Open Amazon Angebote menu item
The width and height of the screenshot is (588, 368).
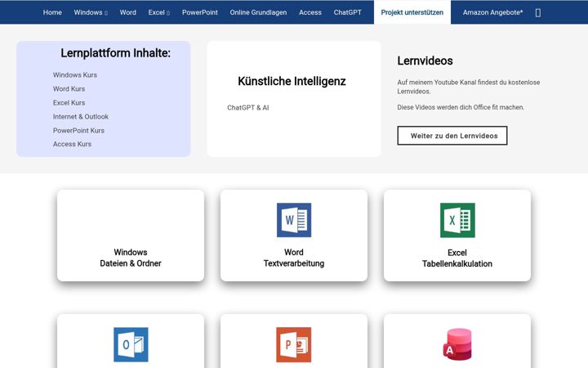[x=492, y=12]
